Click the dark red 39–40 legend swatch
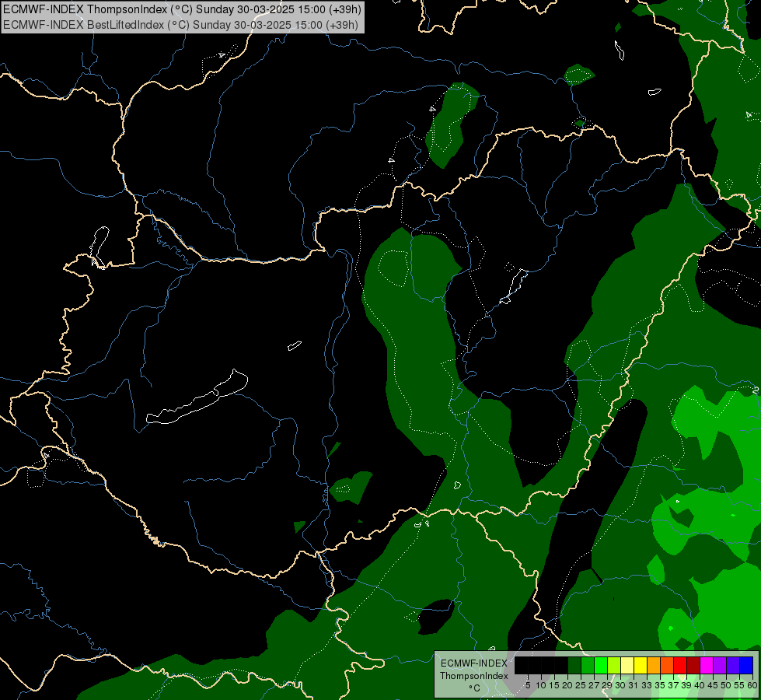This screenshot has height=700, width=761. click(693, 665)
